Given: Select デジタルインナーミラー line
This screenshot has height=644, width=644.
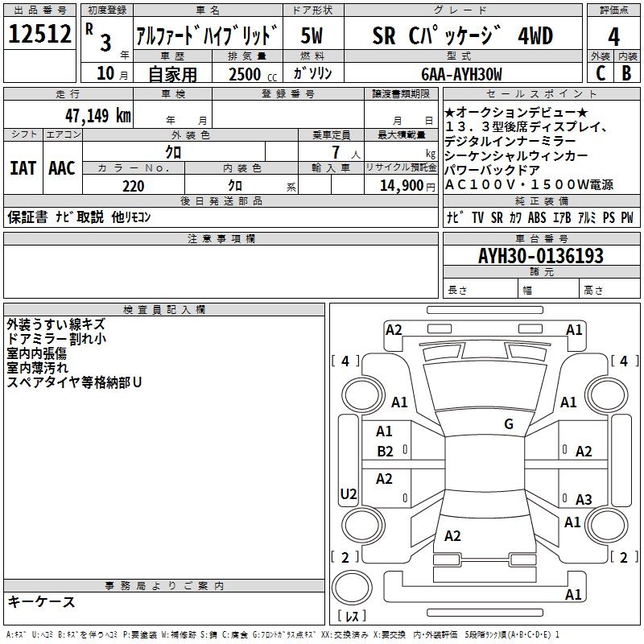Looking at the screenshot, I should pyautogui.click(x=510, y=141).
